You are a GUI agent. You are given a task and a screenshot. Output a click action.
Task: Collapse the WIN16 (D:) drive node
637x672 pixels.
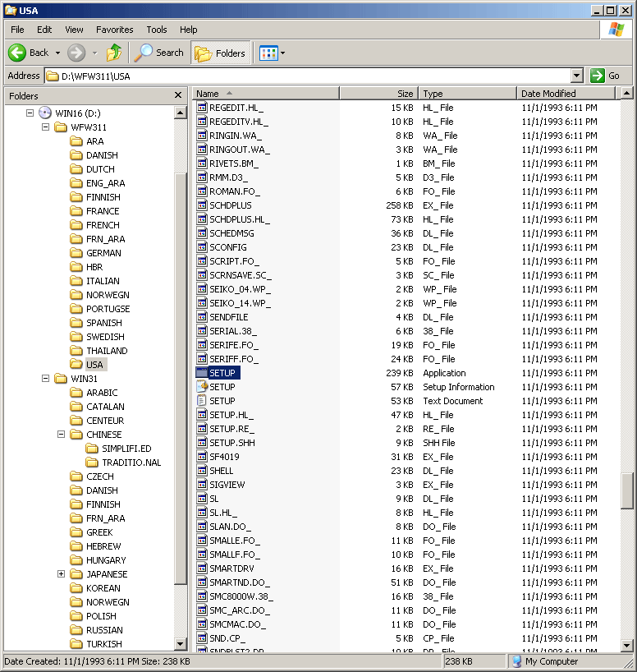[30, 113]
